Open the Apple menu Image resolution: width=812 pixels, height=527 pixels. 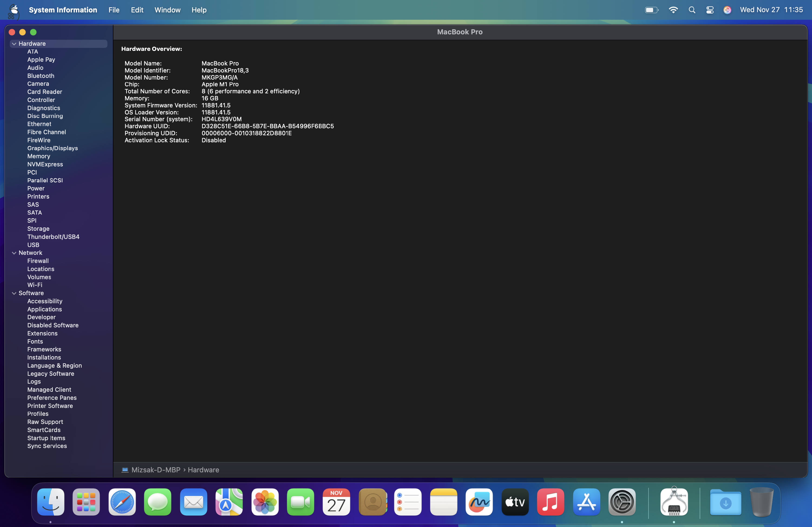point(14,9)
